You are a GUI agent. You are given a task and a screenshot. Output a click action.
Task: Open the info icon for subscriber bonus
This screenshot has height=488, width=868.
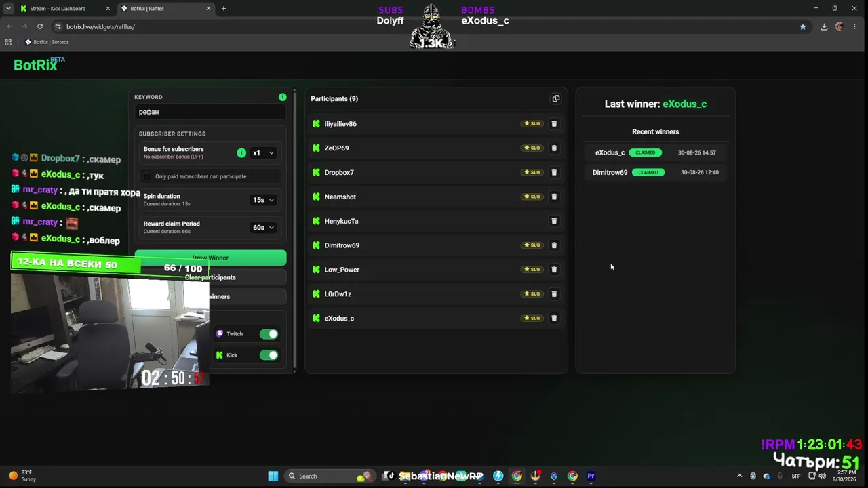(x=241, y=153)
